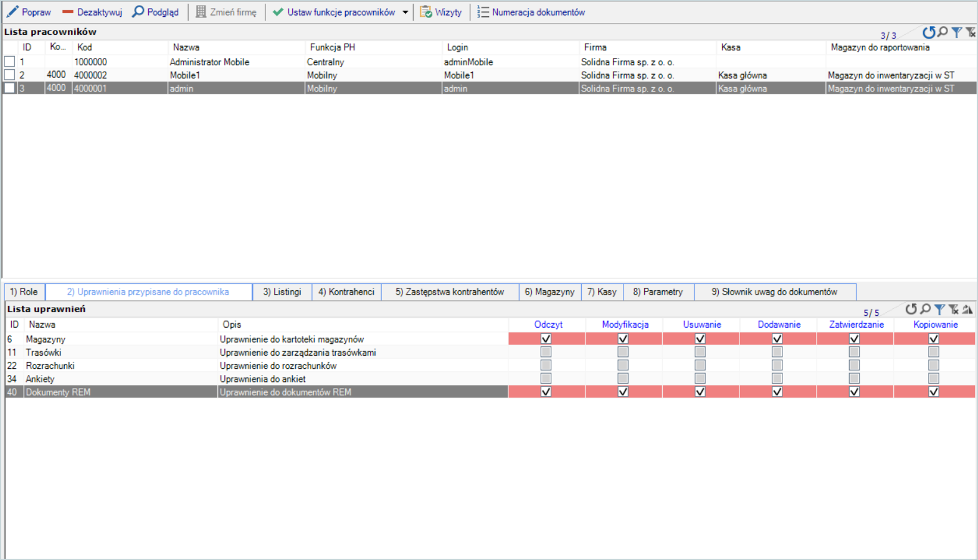Check Dodawanie for the Rozrachunki permission

tap(777, 365)
